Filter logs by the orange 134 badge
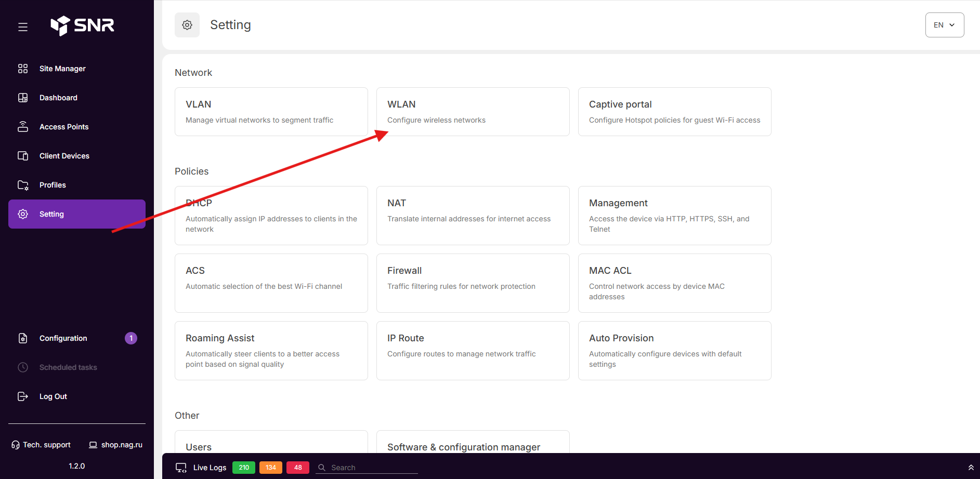The width and height of the screenshot is (980, 479). pos(271,468)
